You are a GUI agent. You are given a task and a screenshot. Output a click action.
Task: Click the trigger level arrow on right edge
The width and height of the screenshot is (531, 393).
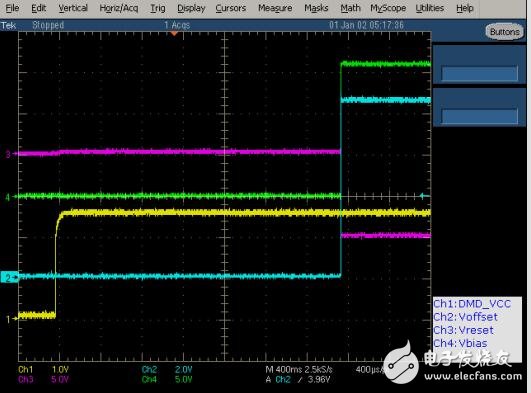(x=424, y=195)
